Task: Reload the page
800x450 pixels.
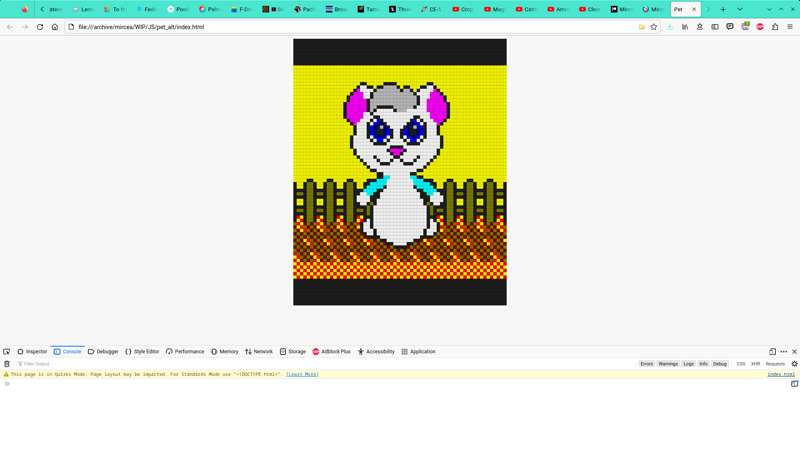Action: (40, 27)
